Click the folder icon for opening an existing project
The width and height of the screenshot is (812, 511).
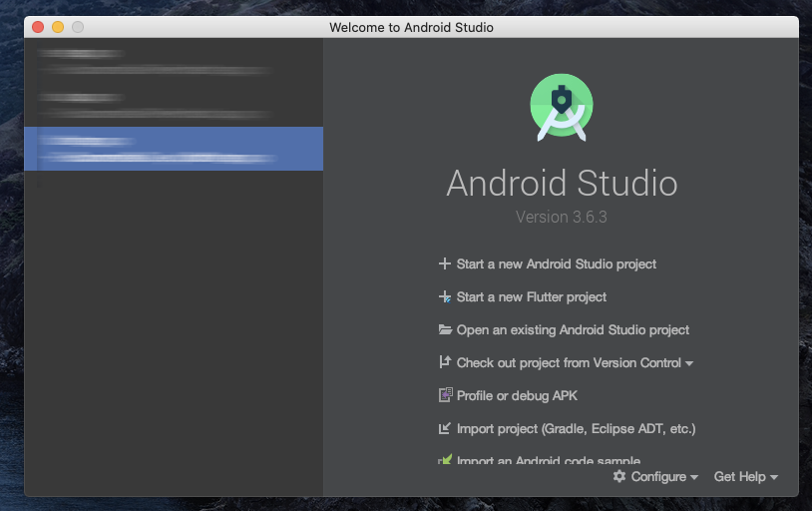point(445,329)
